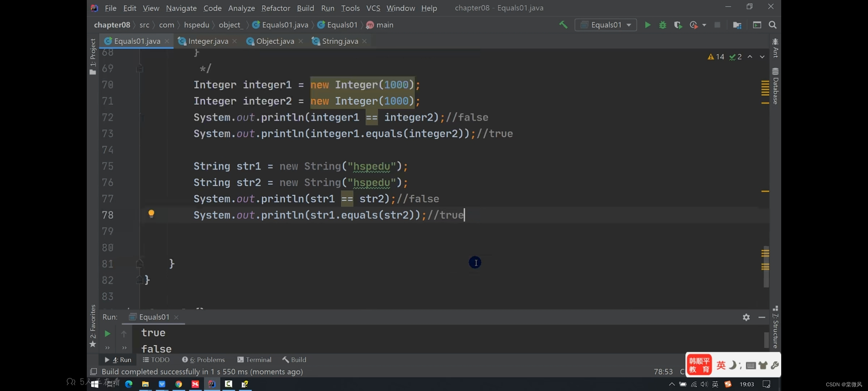Open the 6: Problems tool window
The image size is (868, 391).
click(x=203, y=360)
